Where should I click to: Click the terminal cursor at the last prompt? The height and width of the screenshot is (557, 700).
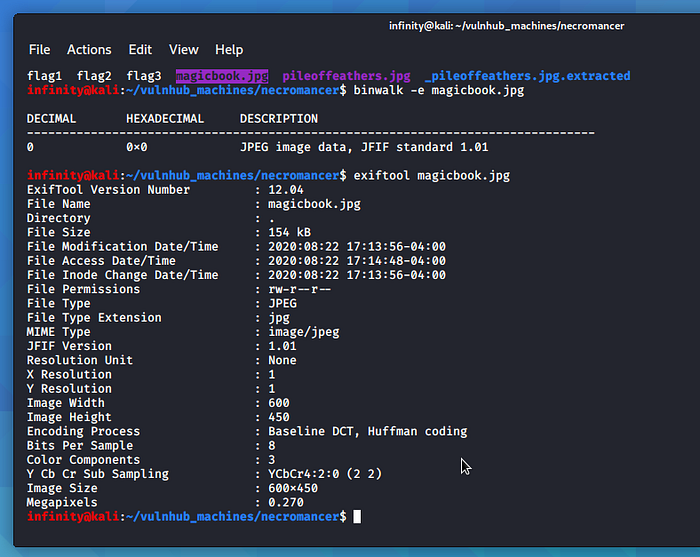[357, 516]
